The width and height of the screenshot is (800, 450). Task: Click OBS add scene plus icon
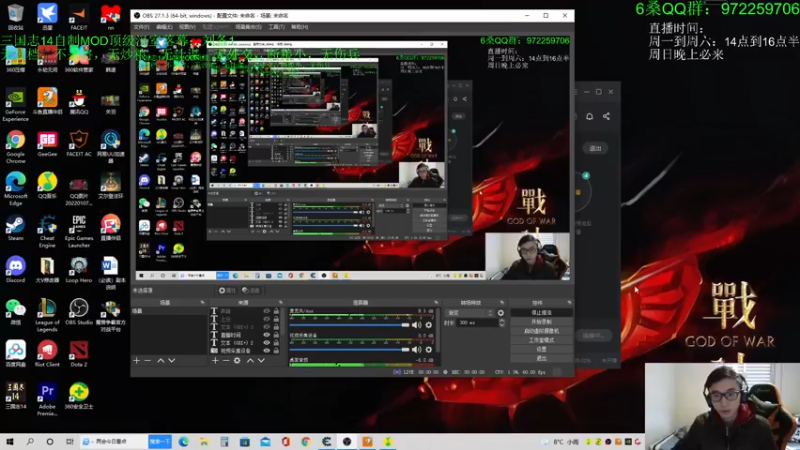136,361
